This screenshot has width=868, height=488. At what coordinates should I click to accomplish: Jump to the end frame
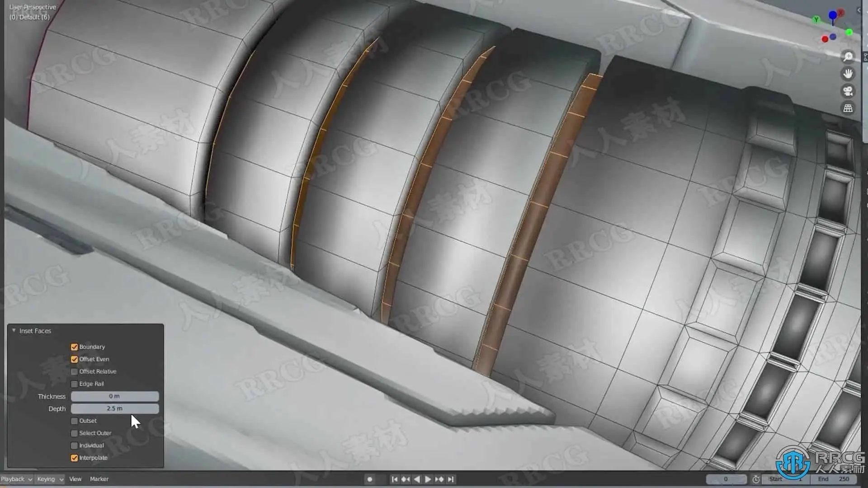click(451, 479)
